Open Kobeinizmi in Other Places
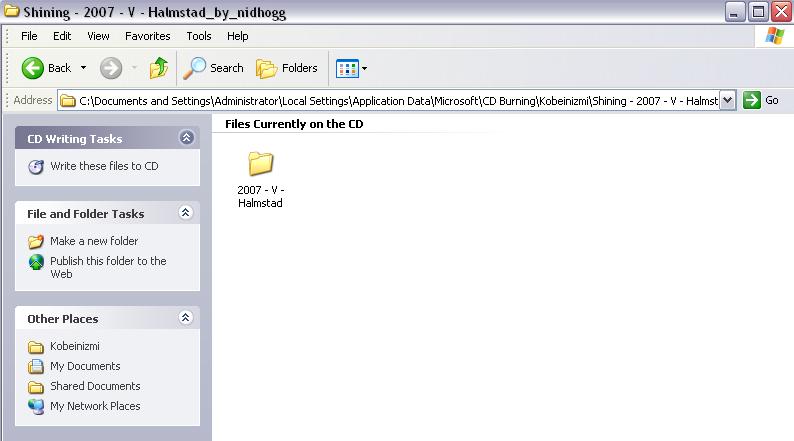This screenshot has height=441, width=794. (74, 346)
